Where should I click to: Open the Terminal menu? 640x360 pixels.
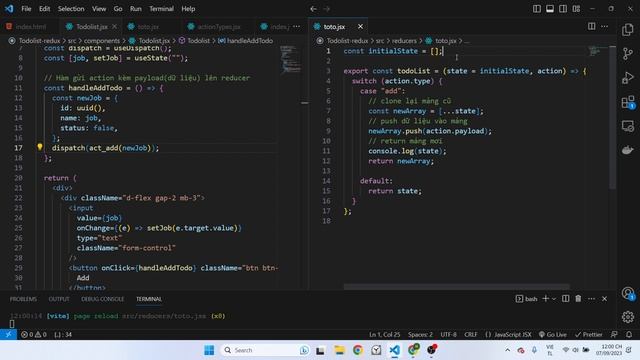pos(161,9)
